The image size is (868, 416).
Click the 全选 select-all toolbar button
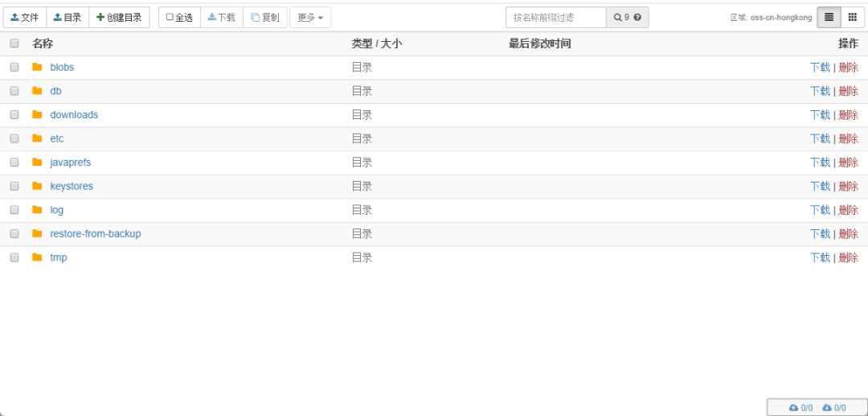[179, 17]
